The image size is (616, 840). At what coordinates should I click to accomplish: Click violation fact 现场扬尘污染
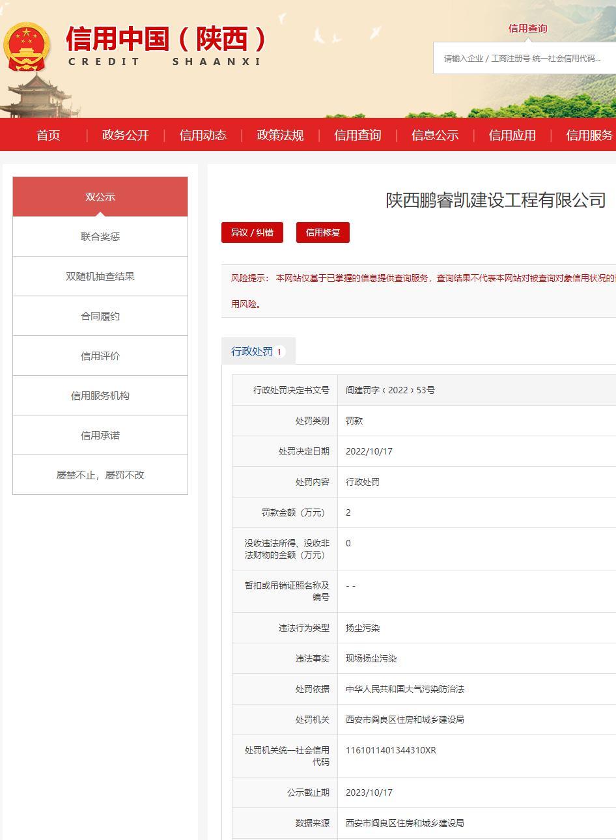coord(371,658)
